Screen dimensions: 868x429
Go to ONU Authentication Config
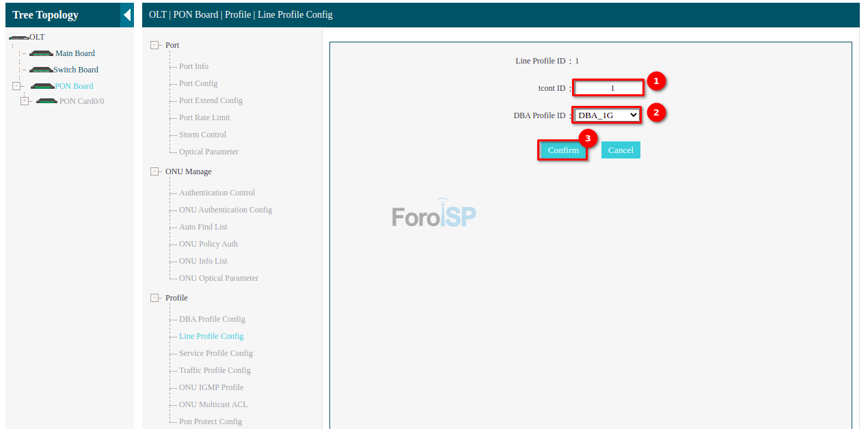tap(226, 210)
